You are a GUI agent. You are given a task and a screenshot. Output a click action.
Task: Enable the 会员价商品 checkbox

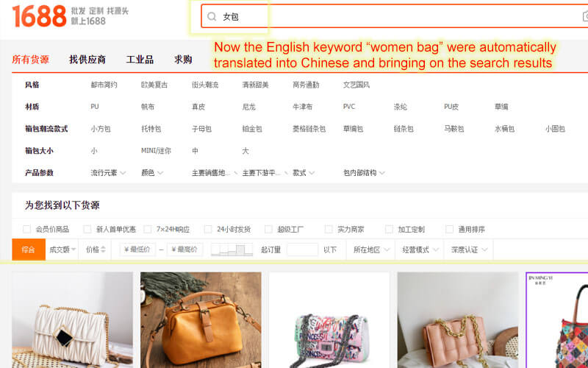click(x=26, y=229)
